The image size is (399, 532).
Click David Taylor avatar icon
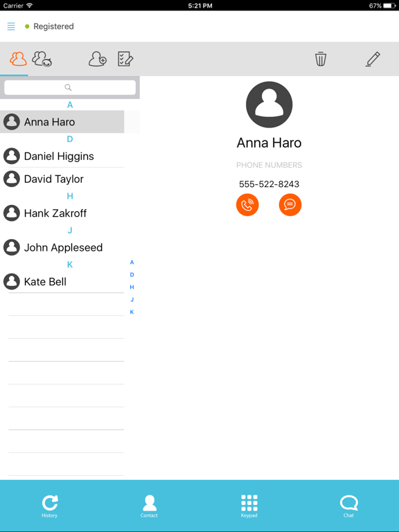point(12,179)
